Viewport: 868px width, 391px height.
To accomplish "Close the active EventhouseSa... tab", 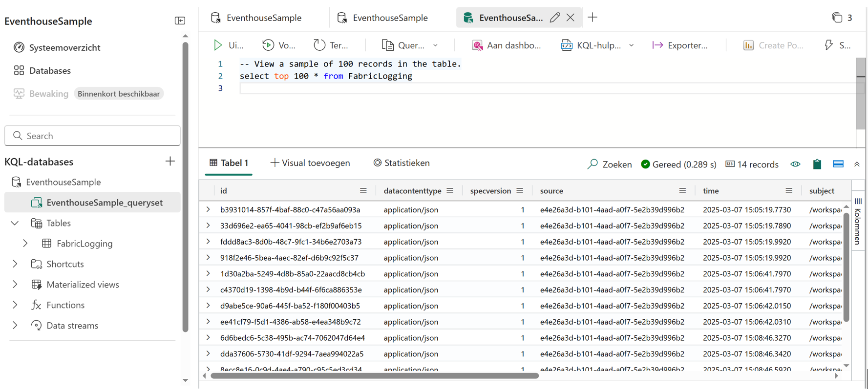I will (571, 18).
